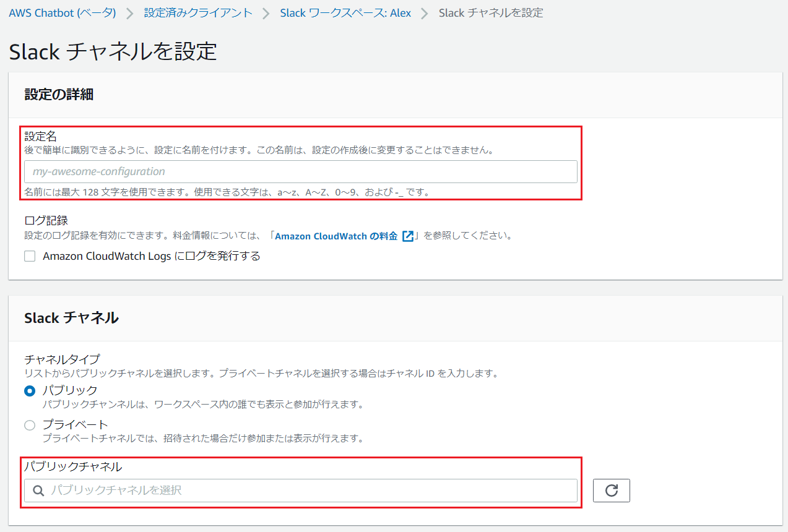Click the chevron right after Slack ワークスペース: Alex

pyautogui.click(x=425, y=14)
